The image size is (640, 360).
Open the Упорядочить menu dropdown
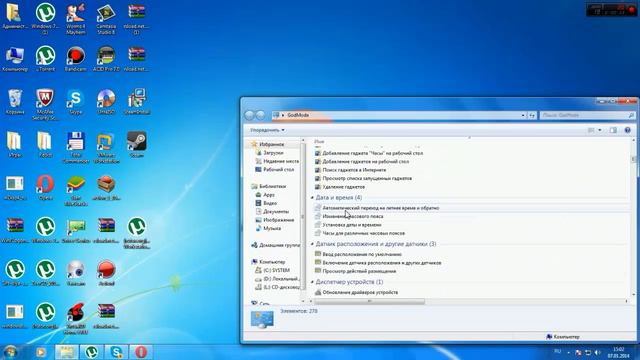point(267,130)
